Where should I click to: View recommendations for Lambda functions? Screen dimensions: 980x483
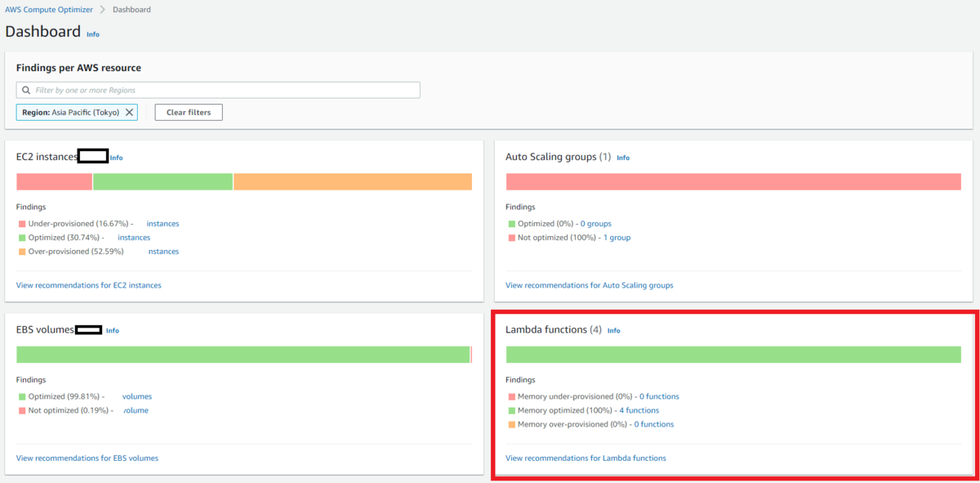point(586,458)
